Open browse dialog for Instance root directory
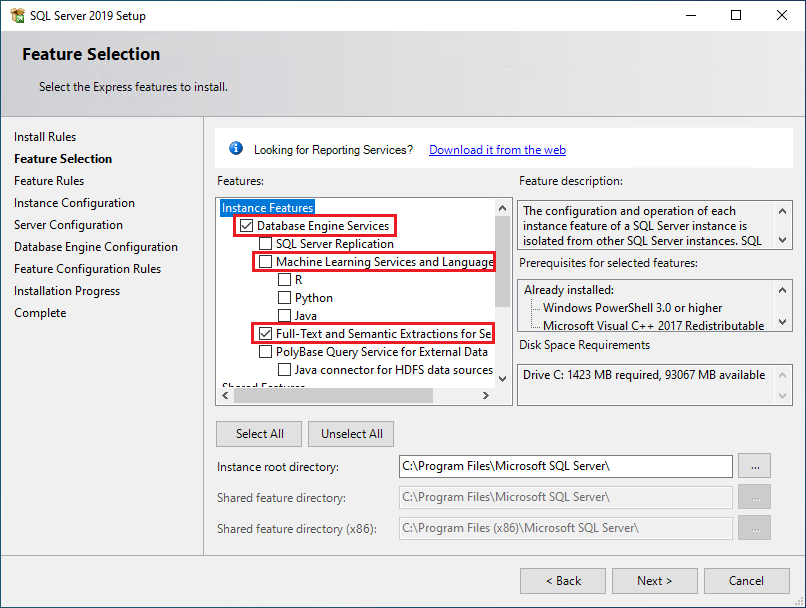Image resolution: width=806 pixels, height=608 pixels. pyautogui.click(x=754, y=465)
